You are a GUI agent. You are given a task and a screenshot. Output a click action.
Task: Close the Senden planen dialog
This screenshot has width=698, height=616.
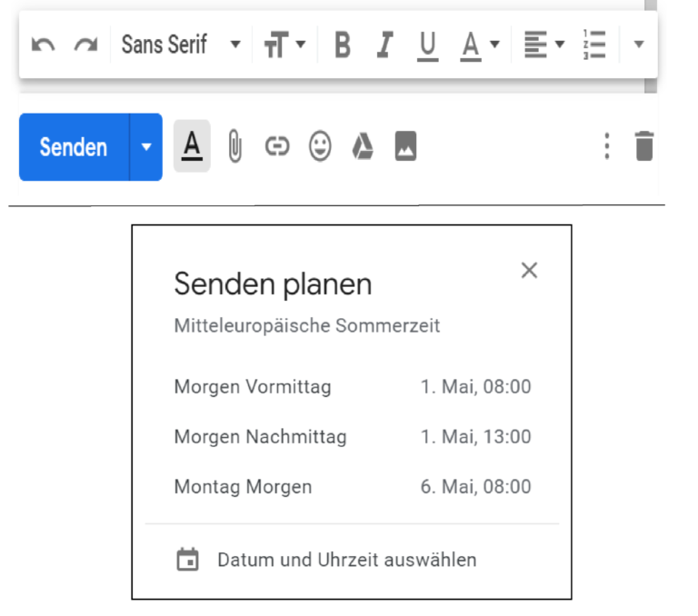point(529,270)
